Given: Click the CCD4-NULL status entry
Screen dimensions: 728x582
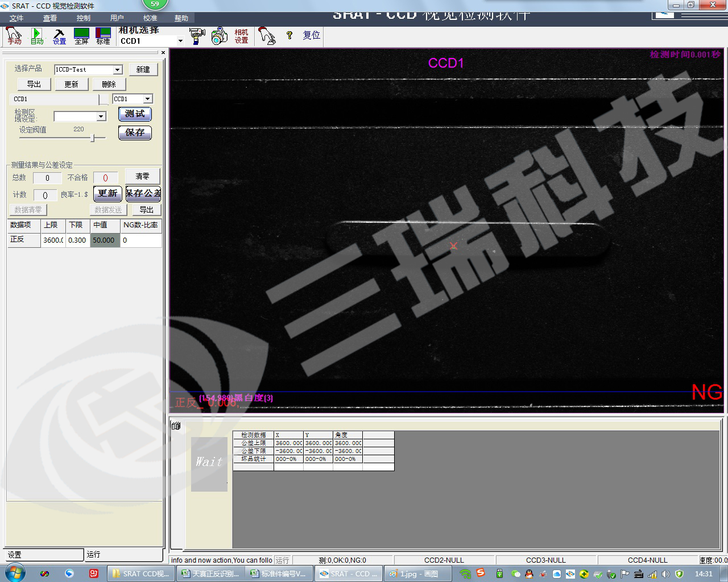Looking at the screenshot, I should (x=648, y=560).
